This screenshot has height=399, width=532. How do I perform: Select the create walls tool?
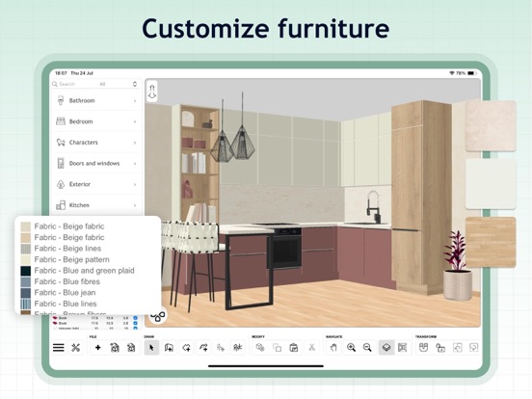click(x=169, y=347)
